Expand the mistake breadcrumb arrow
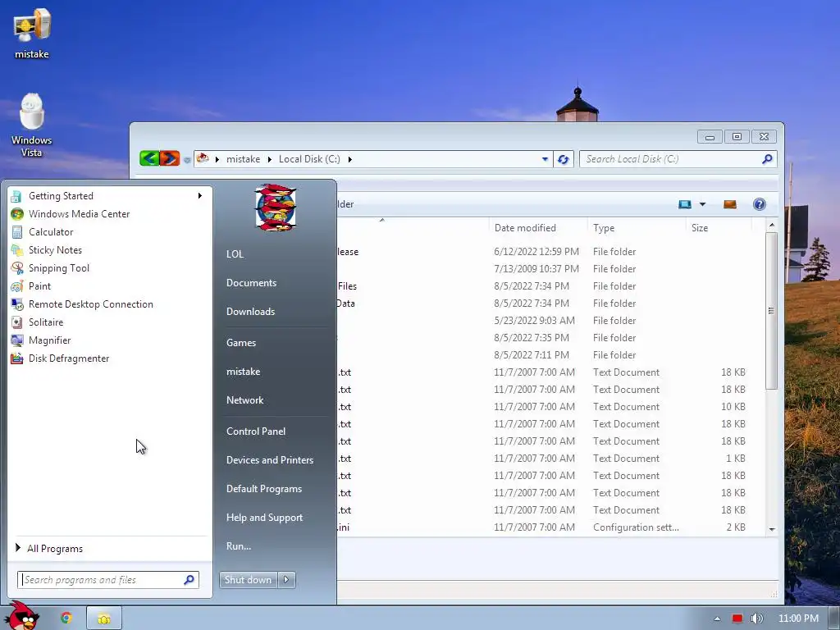 [269, 159]
